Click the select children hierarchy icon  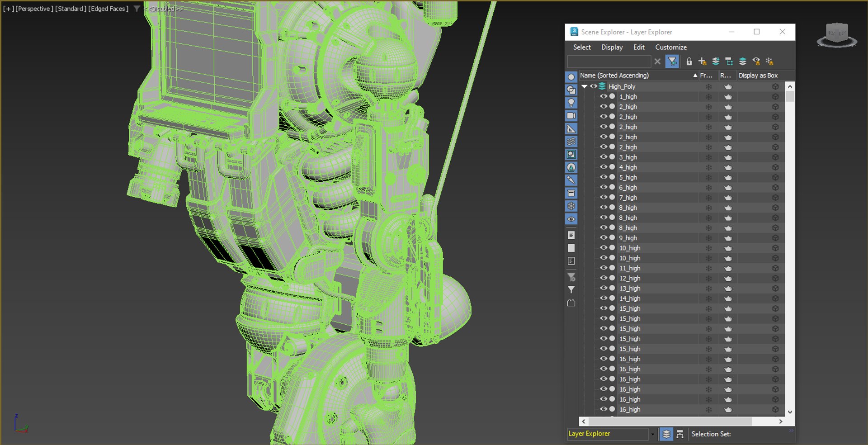(729, 61)
